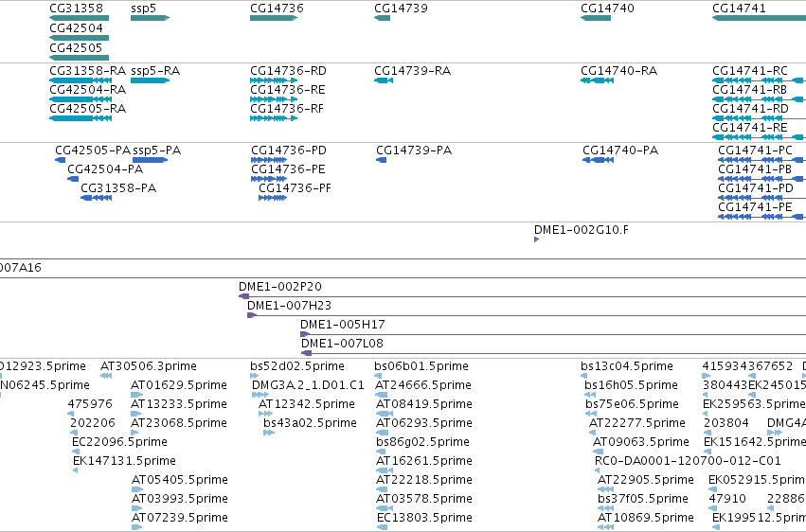806x532 pixels.
Task: Select EST label bs06b01.5prime
Action: coord(421,366)
